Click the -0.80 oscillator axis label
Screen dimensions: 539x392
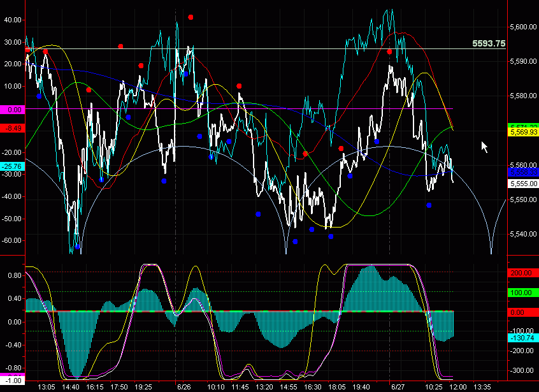(13, 368)
